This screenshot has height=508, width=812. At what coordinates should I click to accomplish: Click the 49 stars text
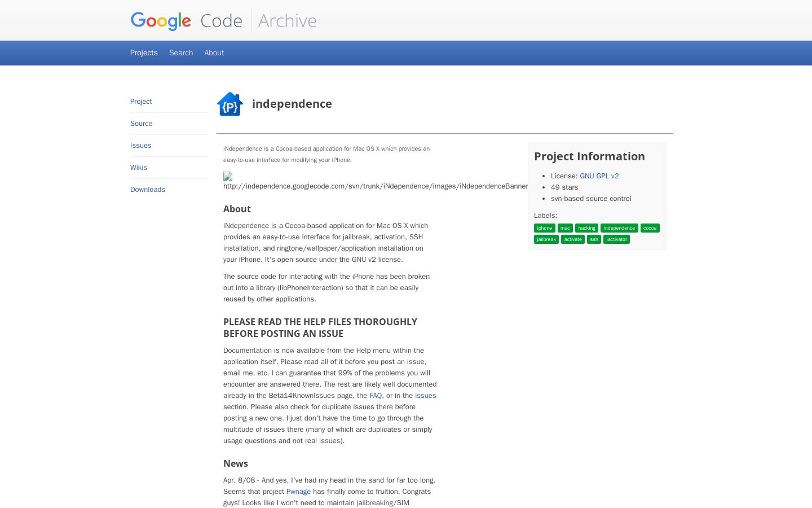click(564, 187)
